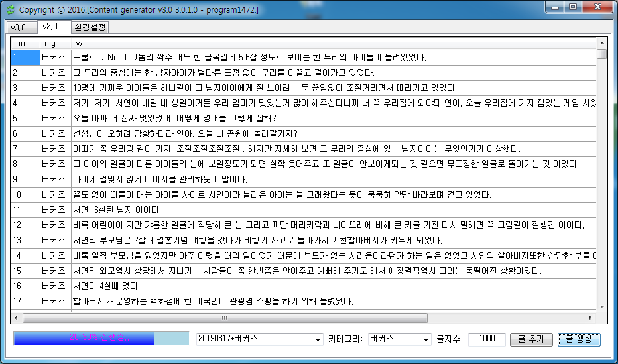618x364 pixels.
Task: Click the app icon in the title bar
Action: pos(9,10)
